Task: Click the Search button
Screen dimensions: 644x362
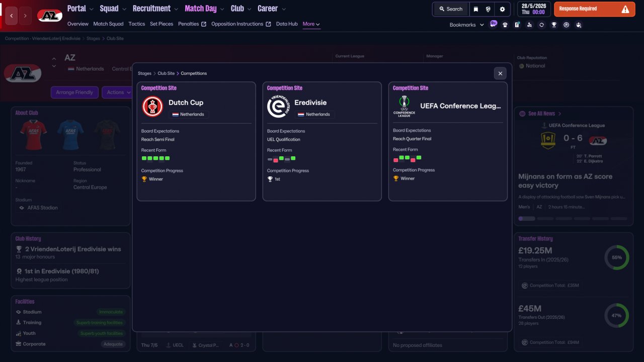Action: point(450,9)
